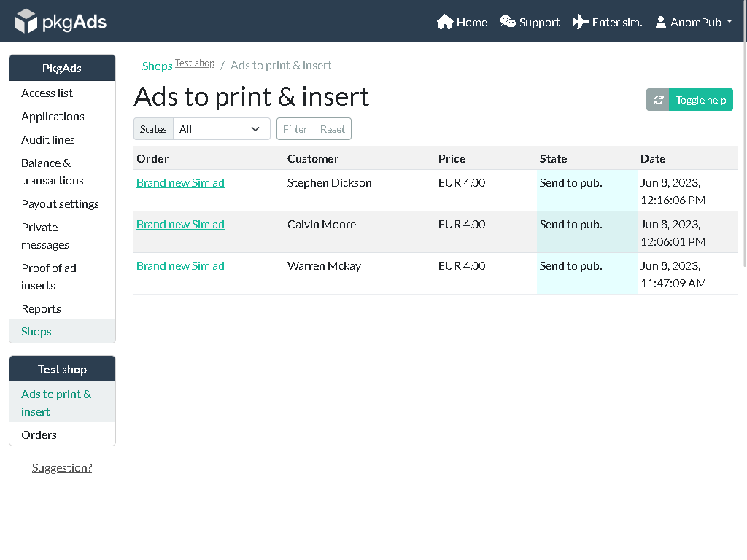Click the Shops breadcrumb link
This screenshot has width=747, height=560.
coord(157,66)
